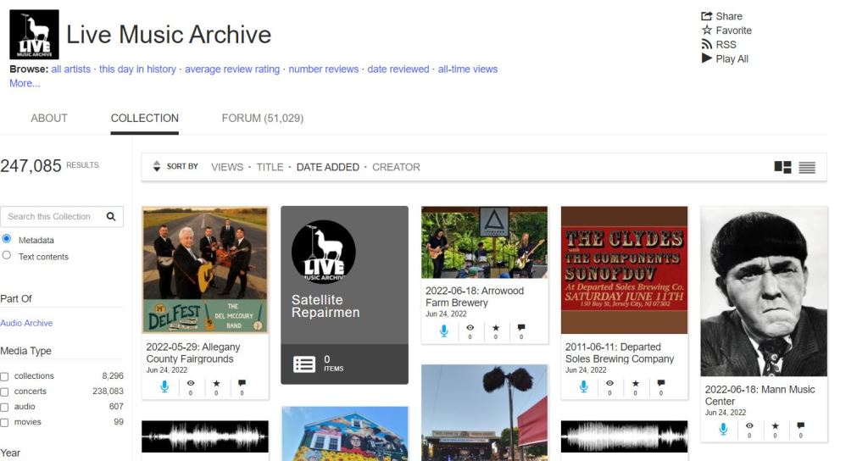Check the concerts media type box
The height and width of the screenshot is (461, 868).
pyautogui.click(x=5, y=392)
